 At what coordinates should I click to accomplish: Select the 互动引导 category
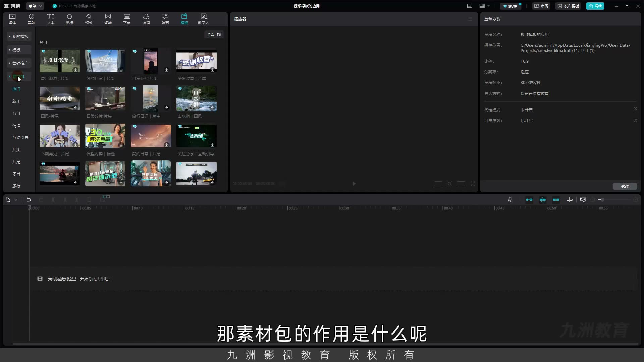click(20, 137)
